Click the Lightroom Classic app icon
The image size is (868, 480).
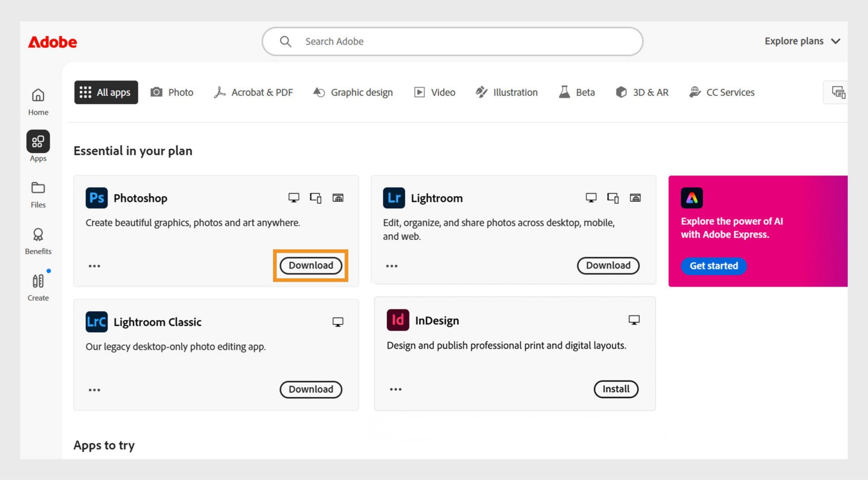96,322
